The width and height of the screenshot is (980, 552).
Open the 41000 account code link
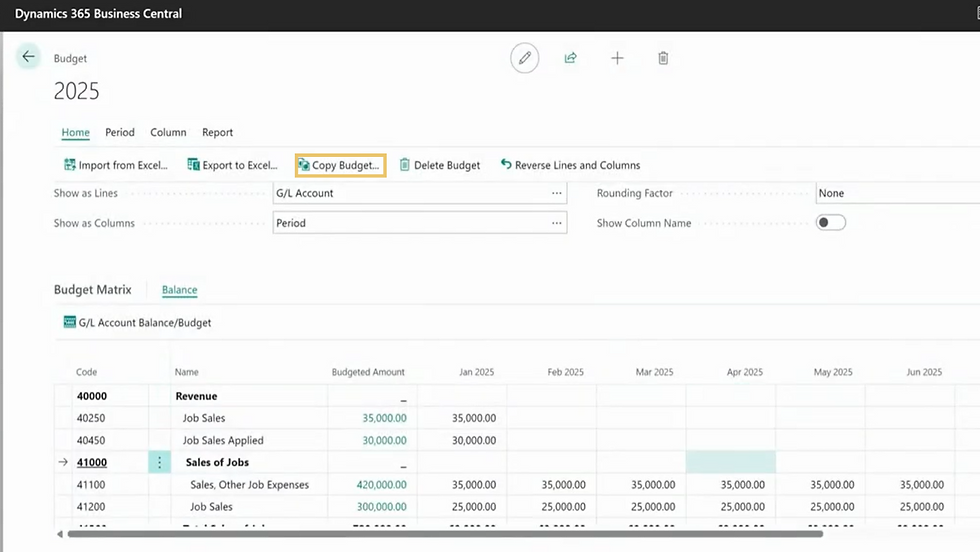pos(92,462)
